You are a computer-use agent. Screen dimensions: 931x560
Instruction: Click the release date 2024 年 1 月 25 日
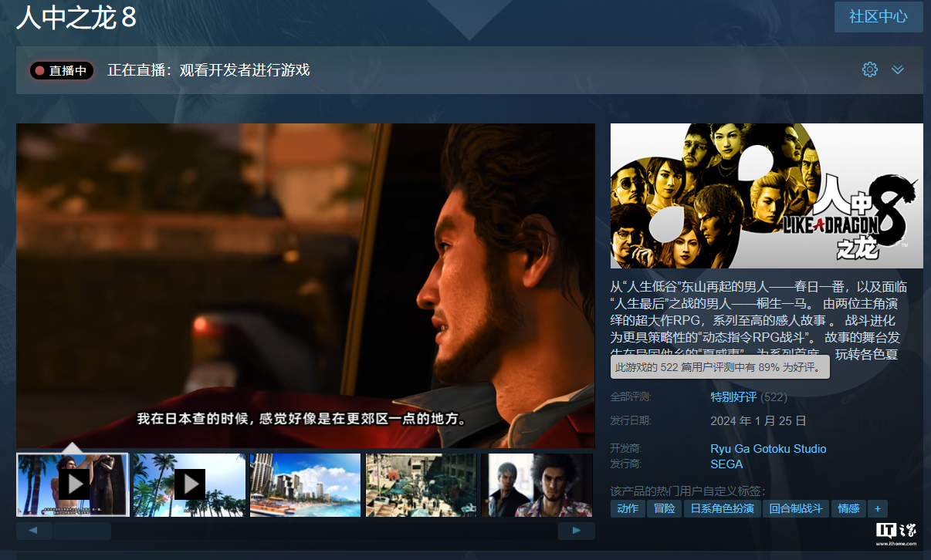tap(758, 421)
